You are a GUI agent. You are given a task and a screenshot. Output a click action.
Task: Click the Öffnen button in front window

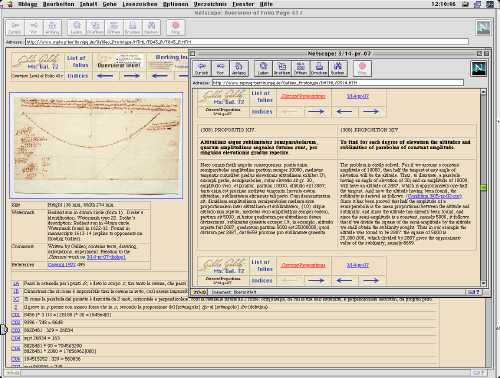(x=300, y=68)
